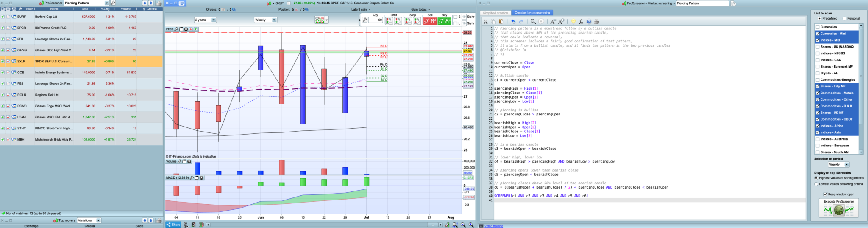Open the selection of period dropdown
Image resolution: width=868 pixels, height=228 pixels.
click(x=838, y=165)
